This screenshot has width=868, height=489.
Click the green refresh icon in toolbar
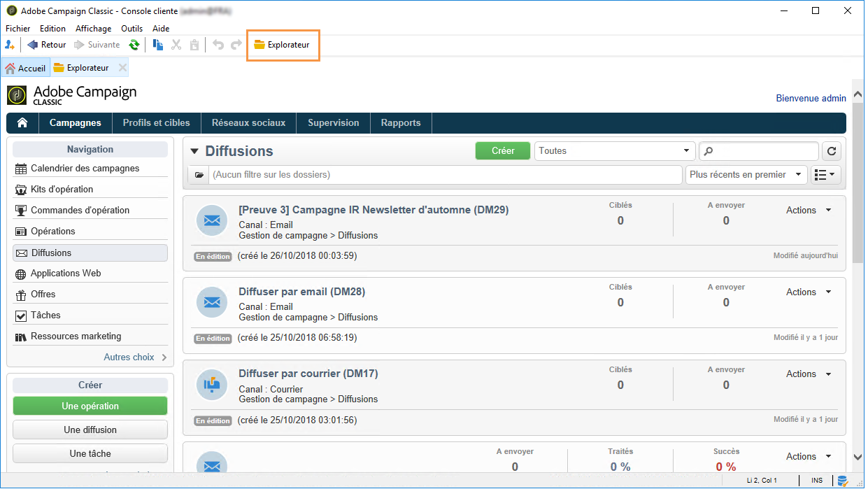(x=134, y=45)
